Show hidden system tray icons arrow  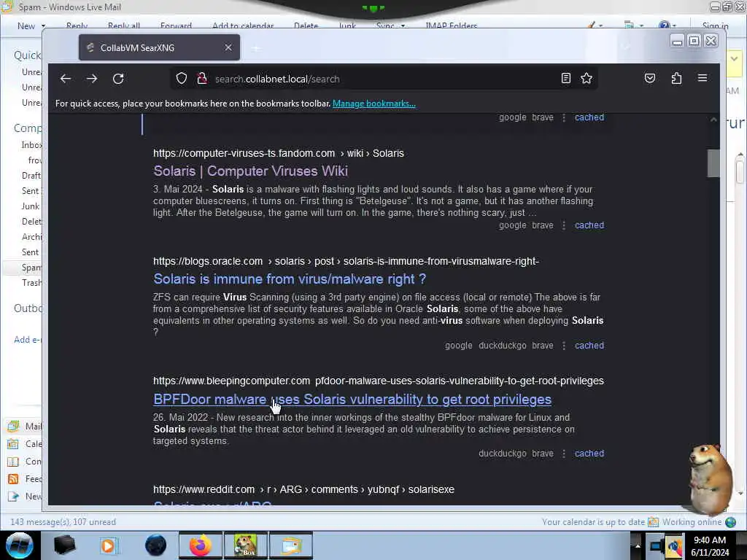pos(638,545)
